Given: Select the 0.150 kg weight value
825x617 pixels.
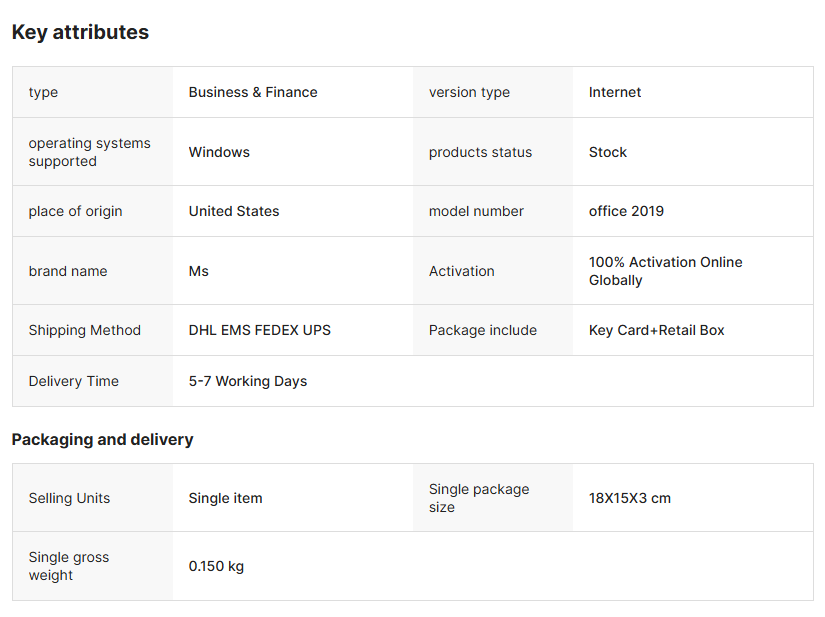Looking at the screenshot, I should (216, 566).
